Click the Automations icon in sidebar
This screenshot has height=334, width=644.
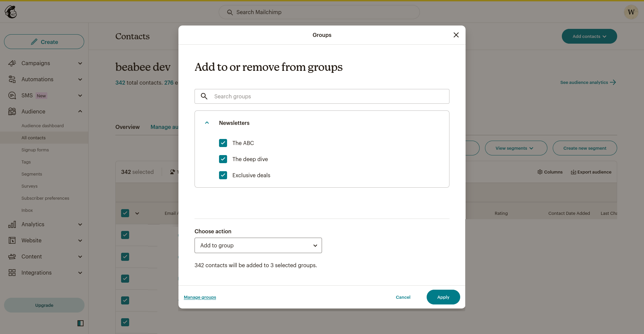click(12, 79)
